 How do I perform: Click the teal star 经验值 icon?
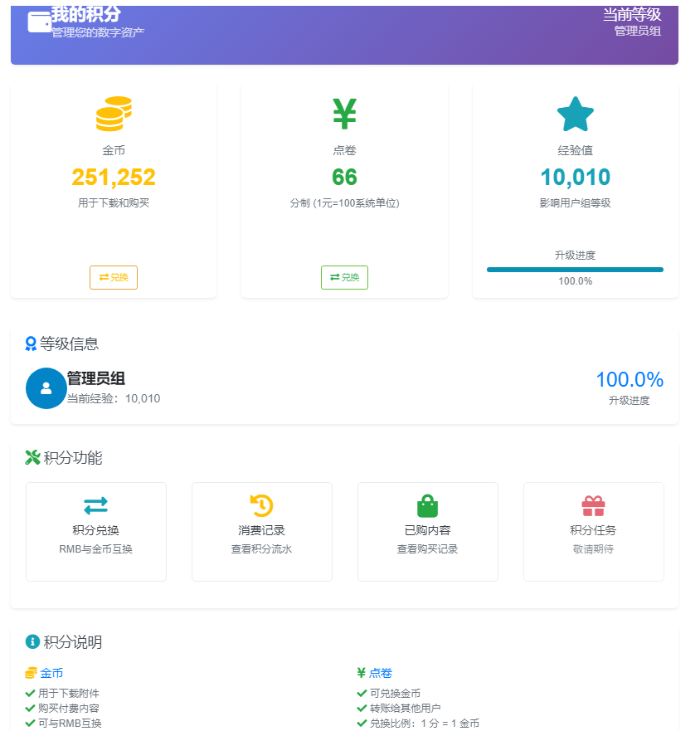click(x=575, y=115)
